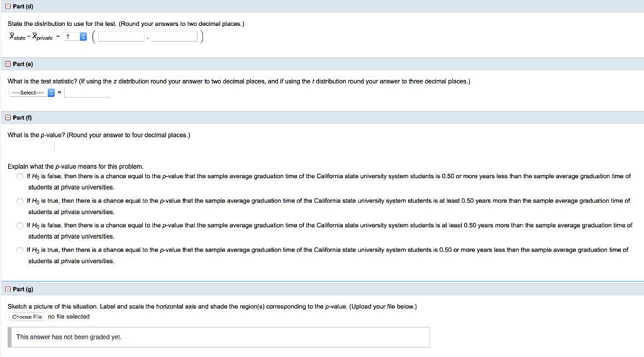Click the first distribution parameter input box
This screenshot has height=357, width=644.
(121, 37)
